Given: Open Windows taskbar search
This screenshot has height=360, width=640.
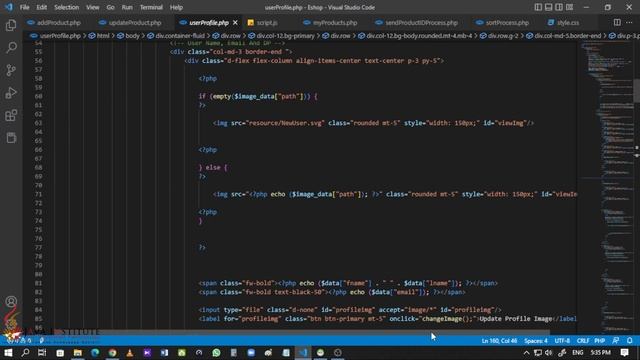Looking at the screenshot, I should [25, 352].
